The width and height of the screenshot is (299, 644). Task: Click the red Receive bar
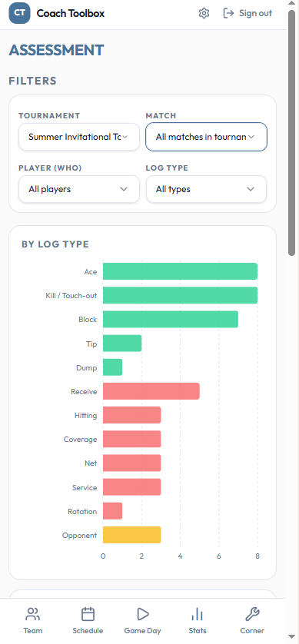[151, 391]
